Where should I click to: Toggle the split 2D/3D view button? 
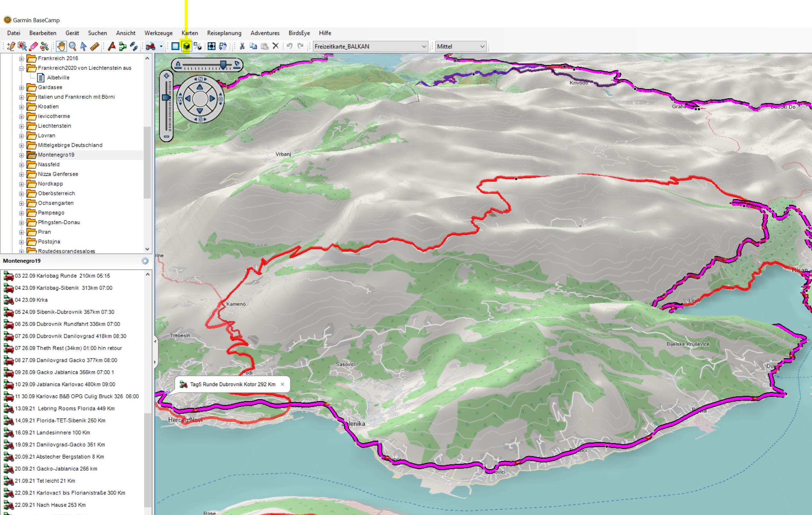click(x=198, y=46)
